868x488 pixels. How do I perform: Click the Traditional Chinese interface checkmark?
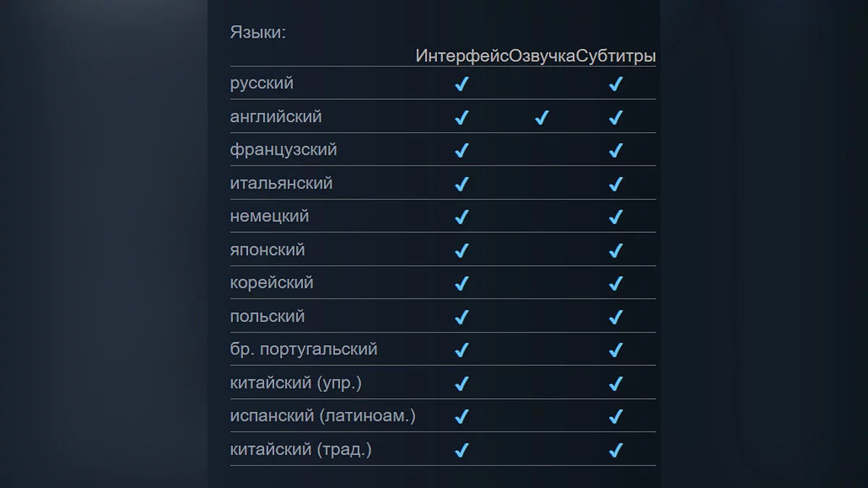tap(461, 450)
